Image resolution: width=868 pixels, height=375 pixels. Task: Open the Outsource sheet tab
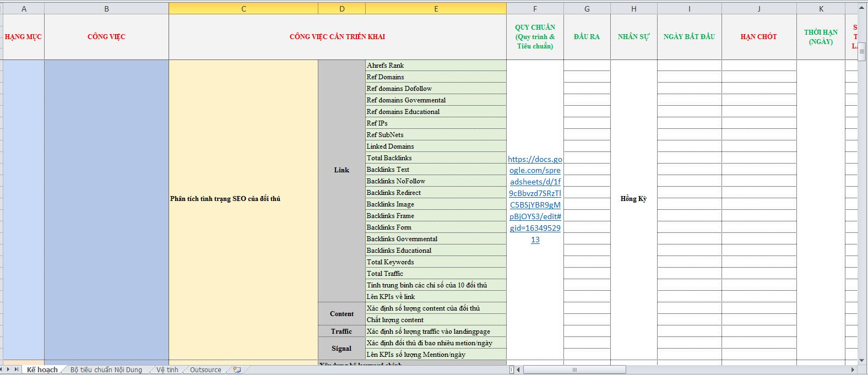tap(205, 370)
